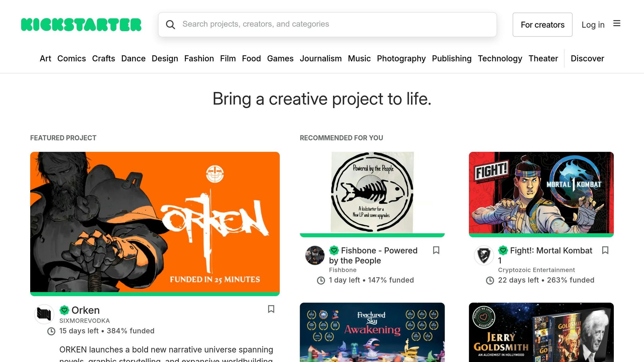Open the hamburger menu icon
Viewport: 644px width, 362px height.
[617, 24]
